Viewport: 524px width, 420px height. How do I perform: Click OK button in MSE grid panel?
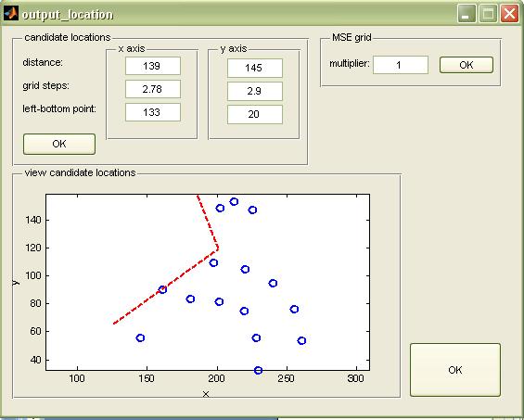coord(466,65)
